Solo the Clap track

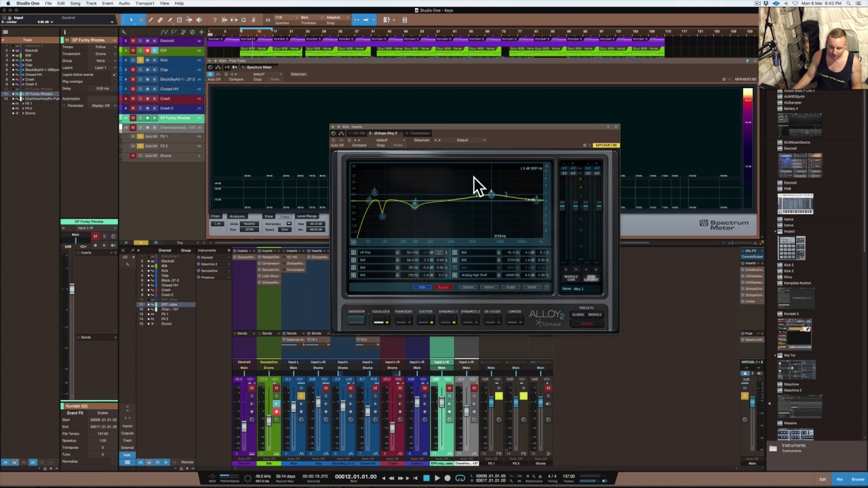coord(140,70)
